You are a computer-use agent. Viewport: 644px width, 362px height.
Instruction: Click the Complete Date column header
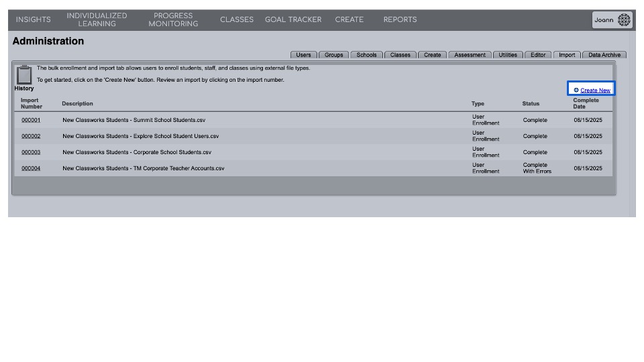(x=586, y=103)
